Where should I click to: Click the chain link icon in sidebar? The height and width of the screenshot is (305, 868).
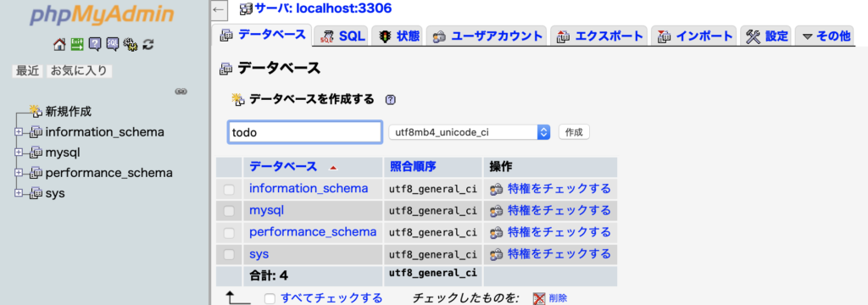coord(181,91)
